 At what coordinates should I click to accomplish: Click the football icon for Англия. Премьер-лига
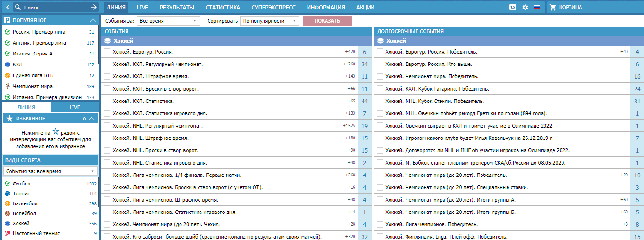[7, 43]
